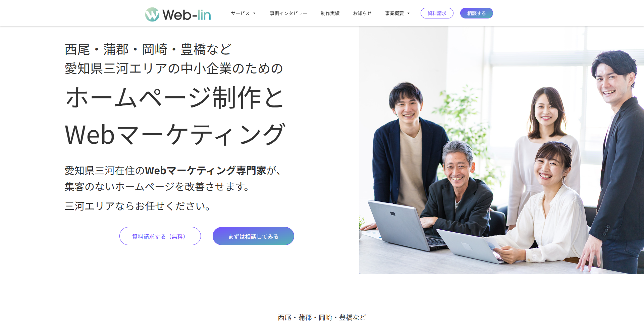The width and height of the screenshot is (644, 322).
Task: Click the ホームページ制作と headline text
Action: pyautogui.click(x=175, y=98)
